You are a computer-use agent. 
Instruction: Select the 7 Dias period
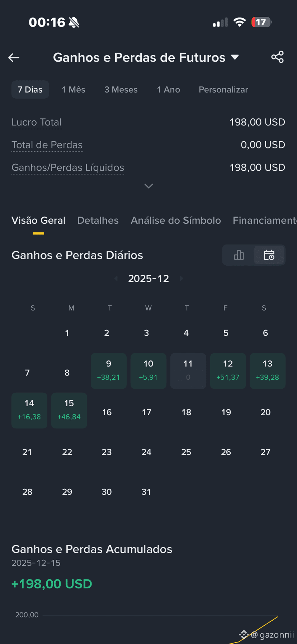pyautogui.click(x=30, y=90)
